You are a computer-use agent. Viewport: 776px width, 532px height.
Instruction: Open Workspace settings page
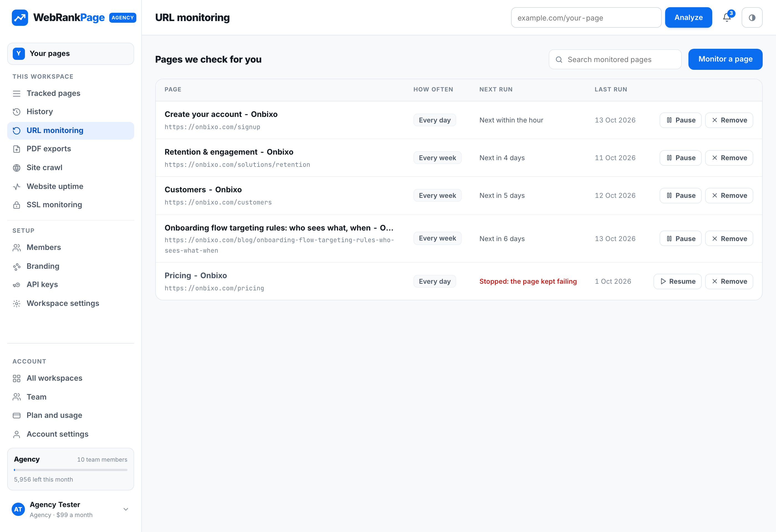(70, 303)
